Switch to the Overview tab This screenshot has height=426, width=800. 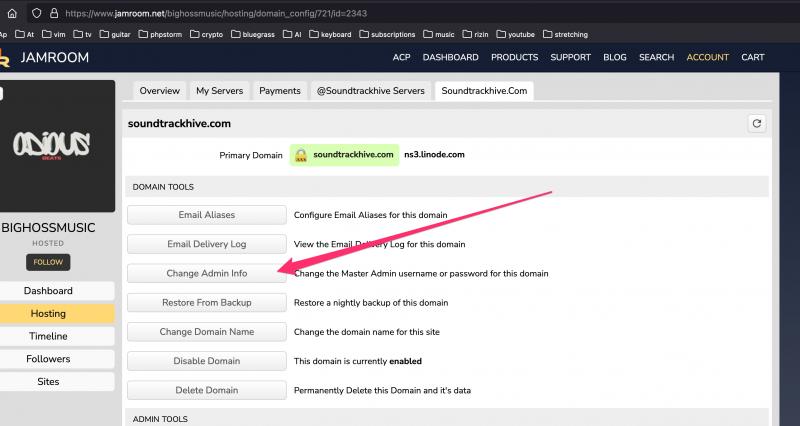[159, 91]
